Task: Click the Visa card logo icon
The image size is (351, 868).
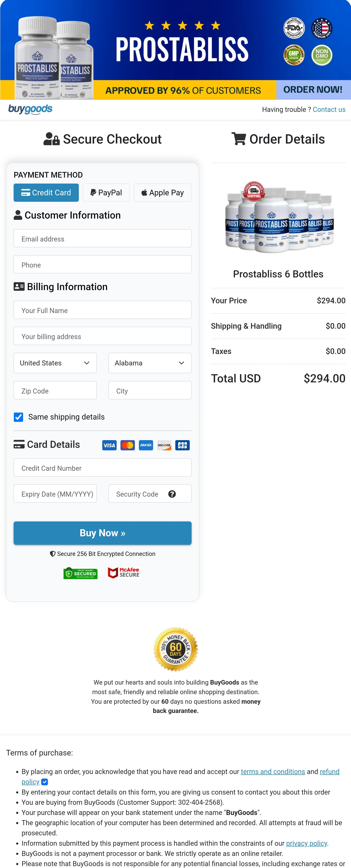Action: tap(109, 445)
